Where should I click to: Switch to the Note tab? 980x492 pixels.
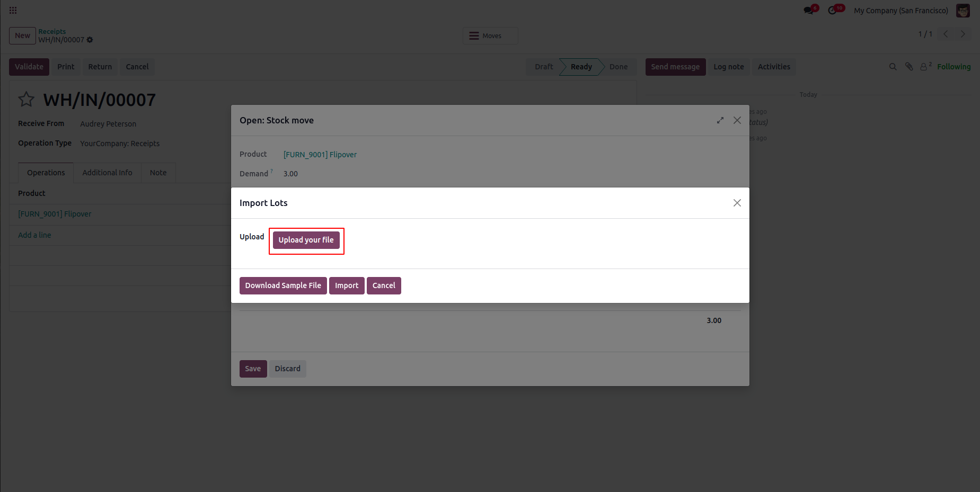point(158,173)
